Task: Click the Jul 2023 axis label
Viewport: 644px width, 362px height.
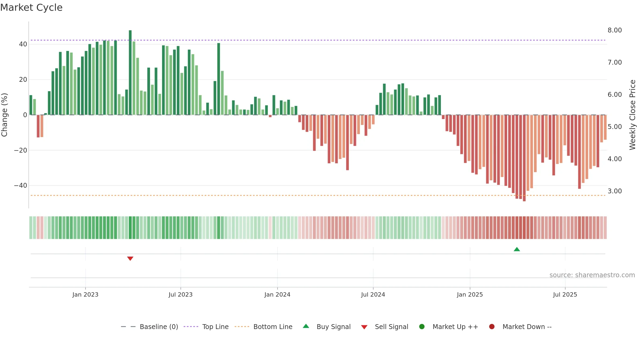Action: coord(181,295)
